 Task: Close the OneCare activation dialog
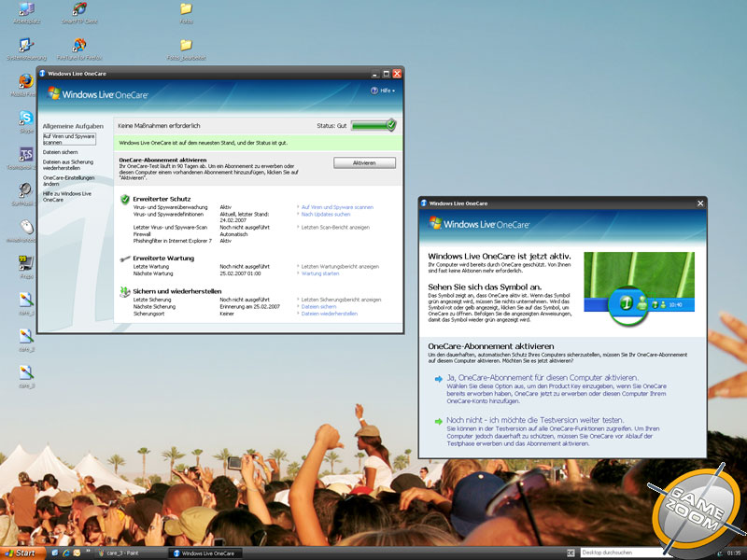pos(700,203)
